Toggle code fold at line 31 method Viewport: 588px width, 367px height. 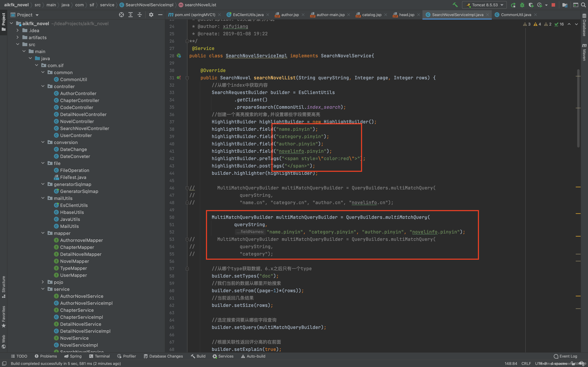pyautogui.click(x=187, y=78)
